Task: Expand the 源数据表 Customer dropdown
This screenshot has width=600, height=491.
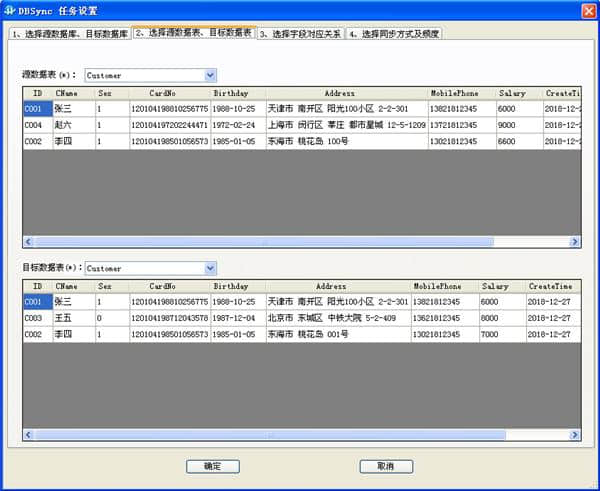Action: coord(209,75)
